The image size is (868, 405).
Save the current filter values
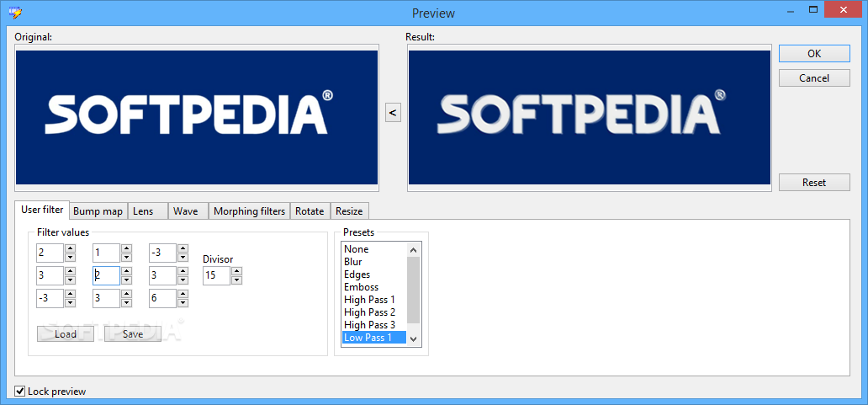pyautogui.click(x=133, y=334)
